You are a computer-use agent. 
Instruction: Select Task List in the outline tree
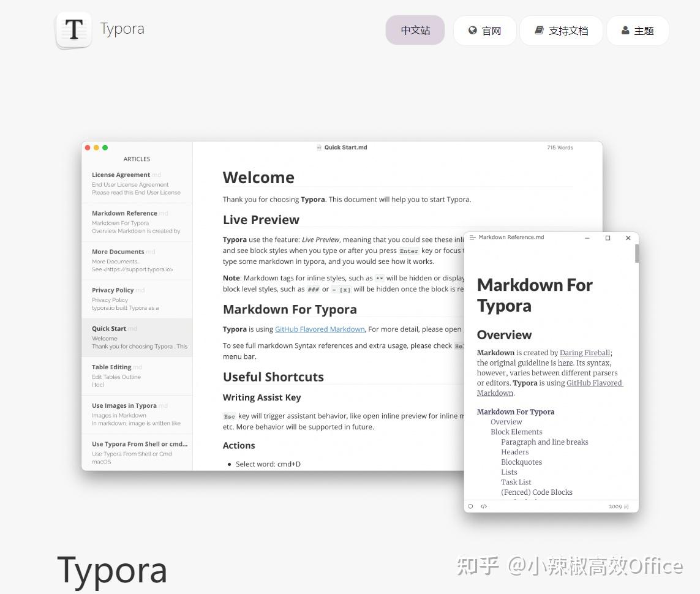(x=516, y=482)
